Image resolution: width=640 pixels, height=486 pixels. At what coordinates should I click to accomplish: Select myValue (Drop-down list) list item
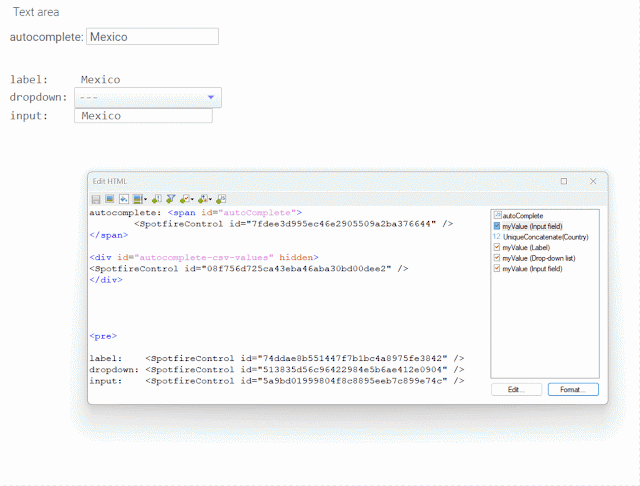pos(534,258)
